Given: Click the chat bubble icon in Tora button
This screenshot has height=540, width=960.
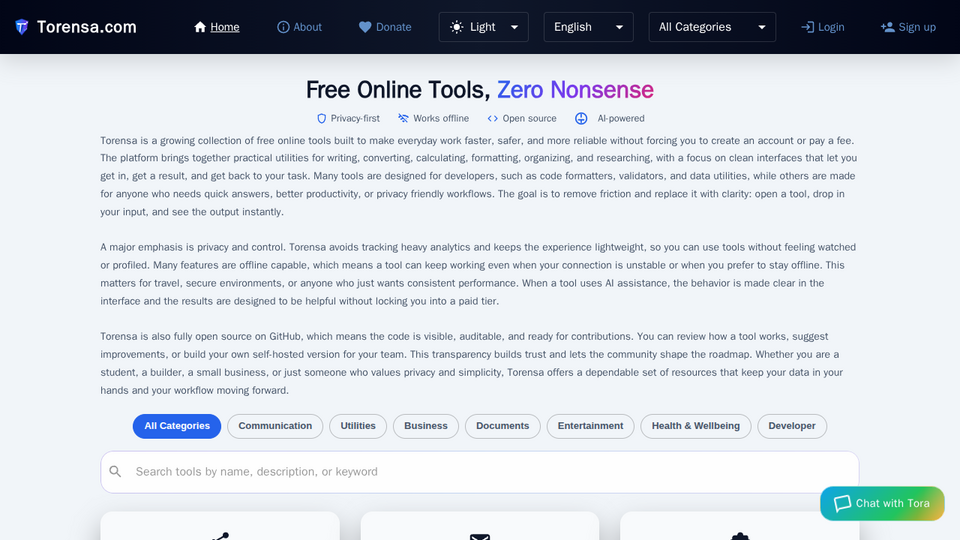Looking at the screenshot, I should click(842, 503).
